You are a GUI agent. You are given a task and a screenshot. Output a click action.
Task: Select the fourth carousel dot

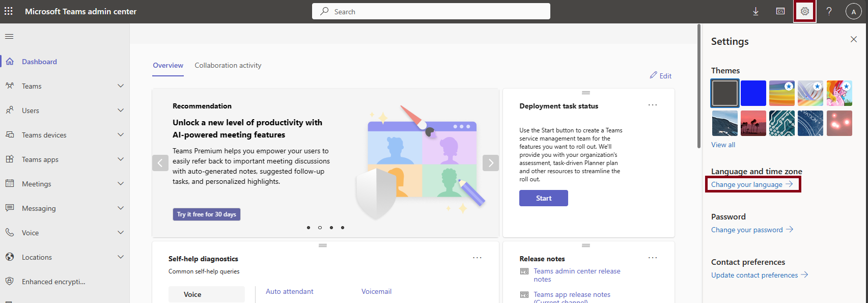[343, 228]
